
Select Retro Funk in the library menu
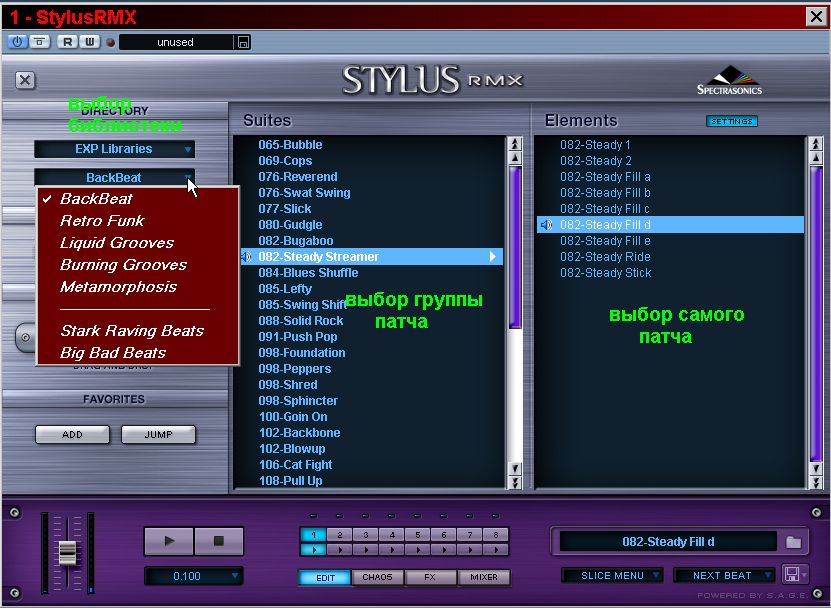tap(102, 221)
